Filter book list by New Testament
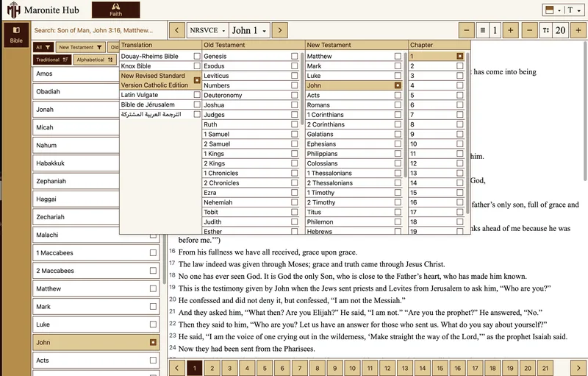This screenshot has width=588, height=376. (80, 47)
